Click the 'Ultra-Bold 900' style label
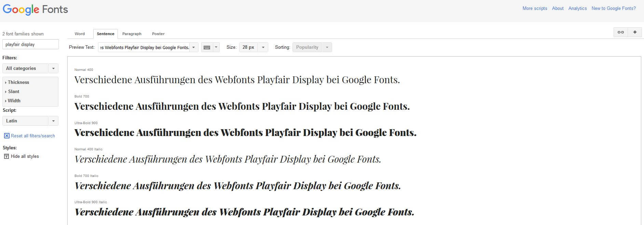The height and width of the screenshot is (225, 644). [x=86, y=123]
